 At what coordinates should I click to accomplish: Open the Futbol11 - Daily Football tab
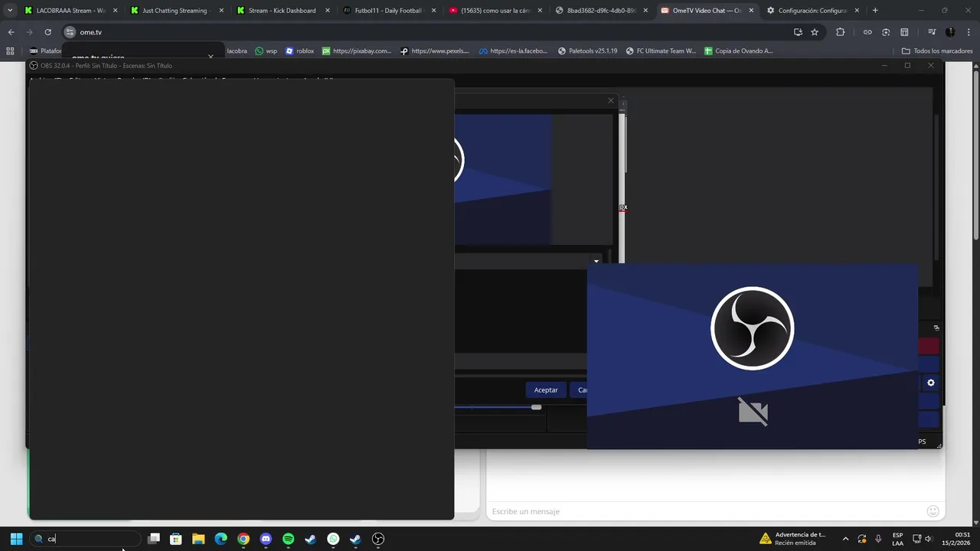point(388,11)
